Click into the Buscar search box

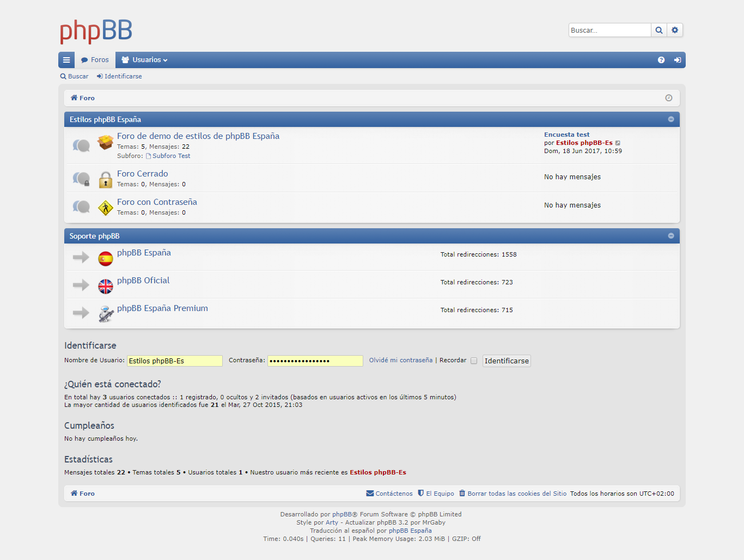click(609, 31)
